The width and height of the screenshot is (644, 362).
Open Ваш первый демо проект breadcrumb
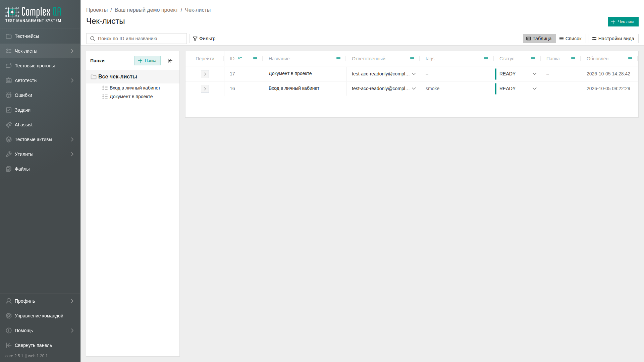(x=146, y=10)
